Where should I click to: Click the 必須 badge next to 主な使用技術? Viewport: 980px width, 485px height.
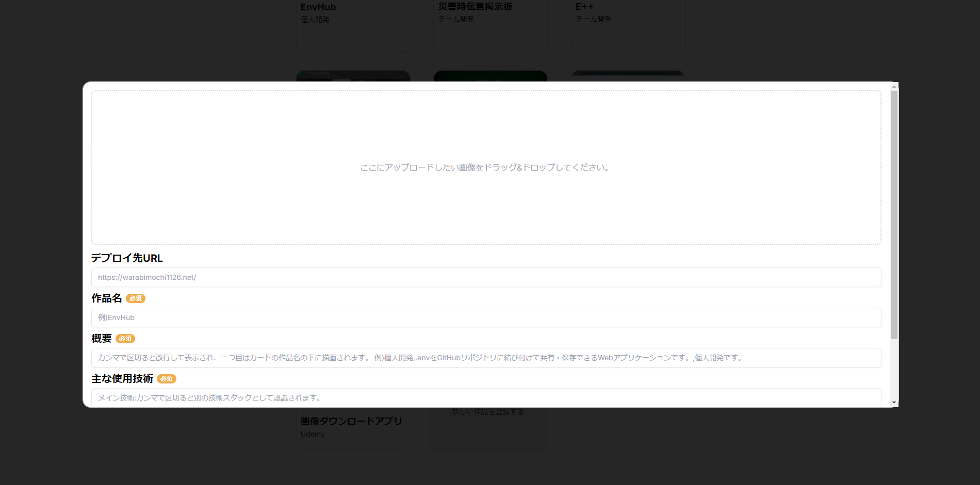point(167,379)
